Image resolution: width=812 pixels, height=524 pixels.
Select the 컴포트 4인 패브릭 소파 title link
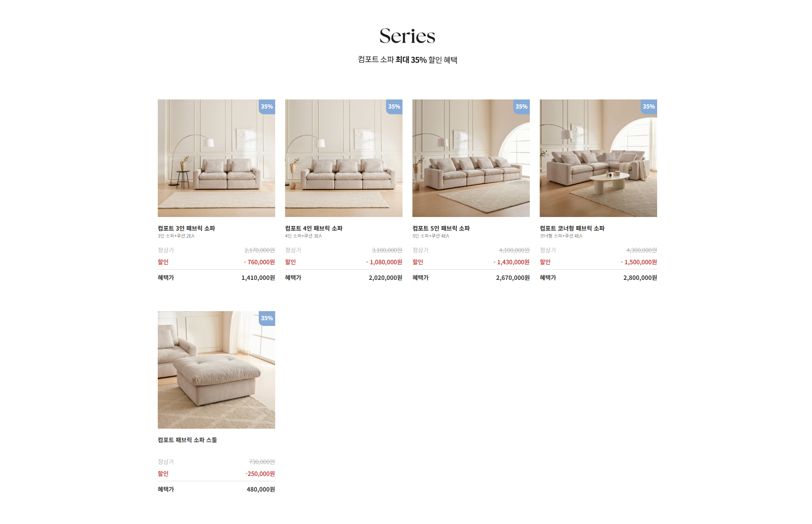point(314,228)
